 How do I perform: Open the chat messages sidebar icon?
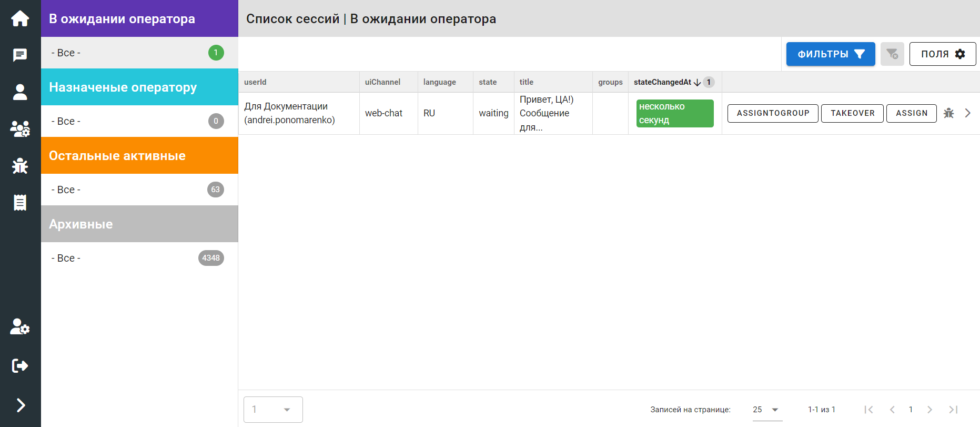[20, 55]
